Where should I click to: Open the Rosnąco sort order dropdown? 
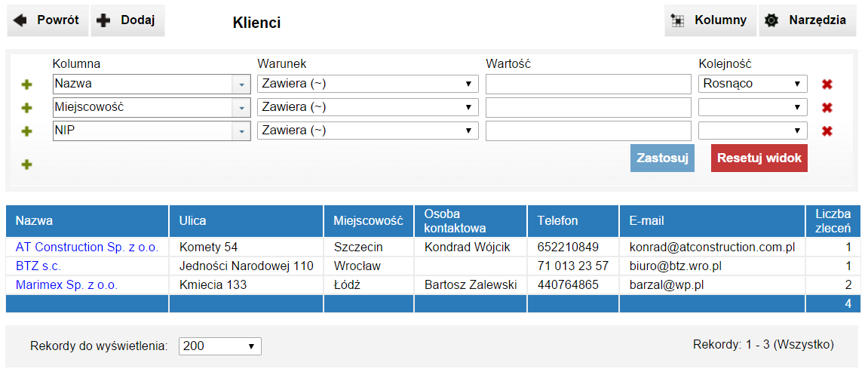(x=753, y=84)
